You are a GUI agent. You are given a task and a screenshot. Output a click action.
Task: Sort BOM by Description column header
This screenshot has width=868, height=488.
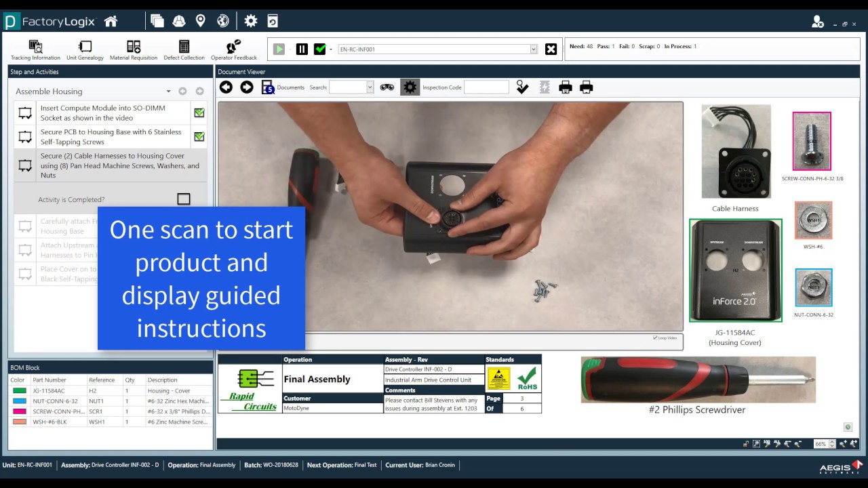click(x=163, y=380)
